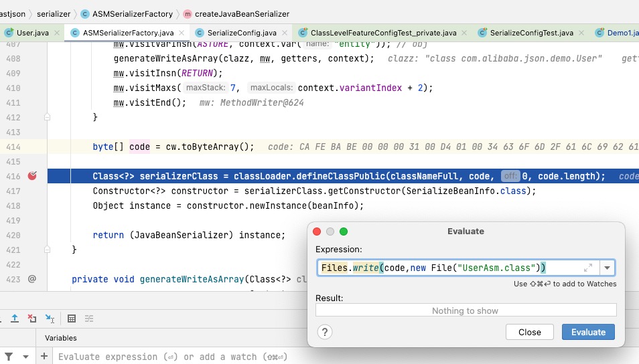This screenshot has height=364, width=639.
Task: Close the Evaluate dialog with the red button
Action: click(x=317, y=232)
